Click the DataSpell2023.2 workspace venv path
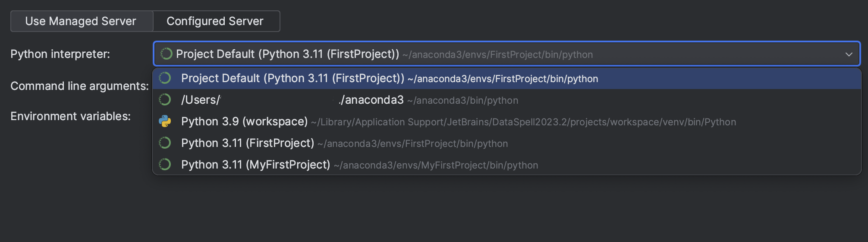 [523, 122]
